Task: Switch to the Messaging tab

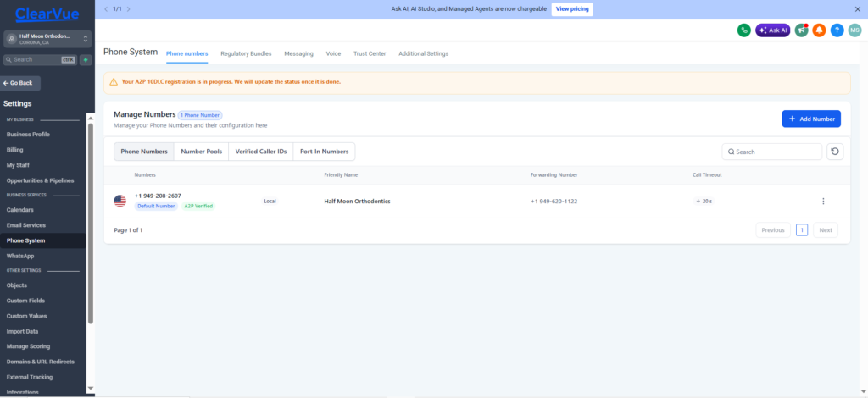Action: tap(299, 53)
